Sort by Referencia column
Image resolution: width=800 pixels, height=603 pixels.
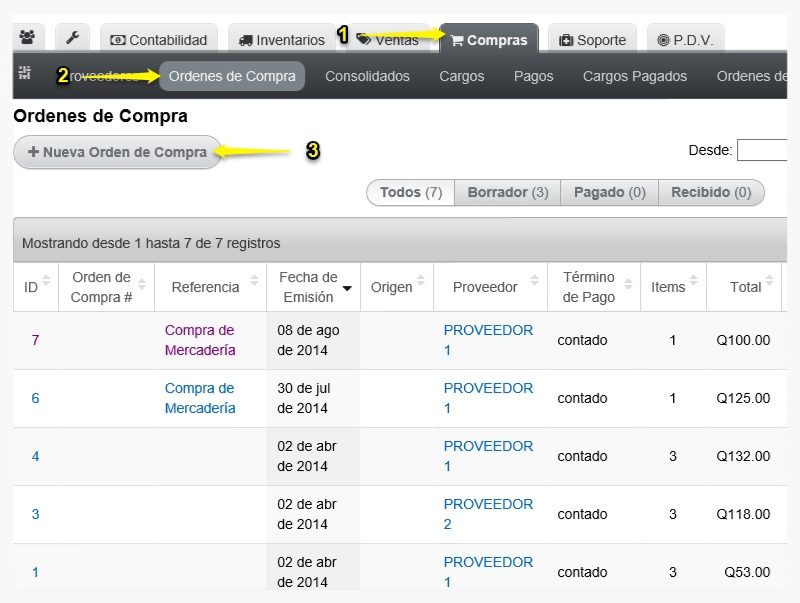tap(210, 287)
